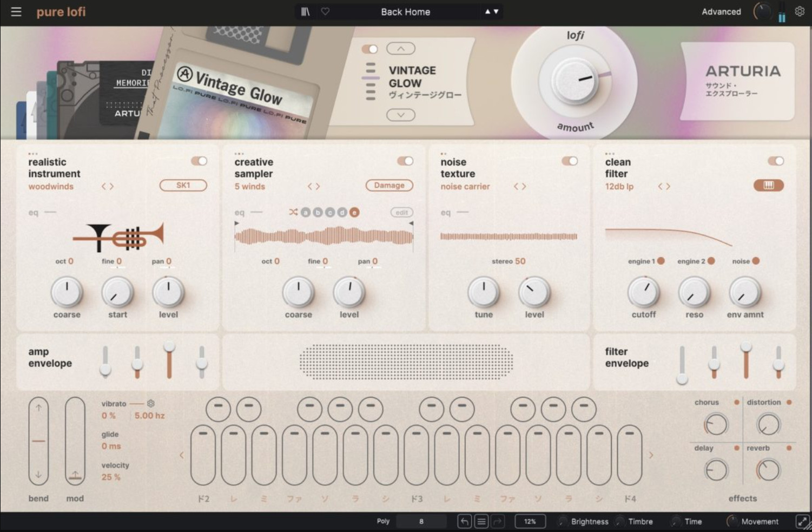Click the lofi type down arrow button

pyautogui.click(x=401, y=115)
